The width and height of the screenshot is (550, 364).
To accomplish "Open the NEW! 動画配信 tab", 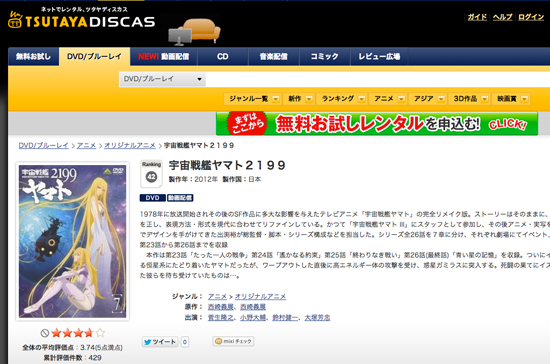I will pos(163,56).
